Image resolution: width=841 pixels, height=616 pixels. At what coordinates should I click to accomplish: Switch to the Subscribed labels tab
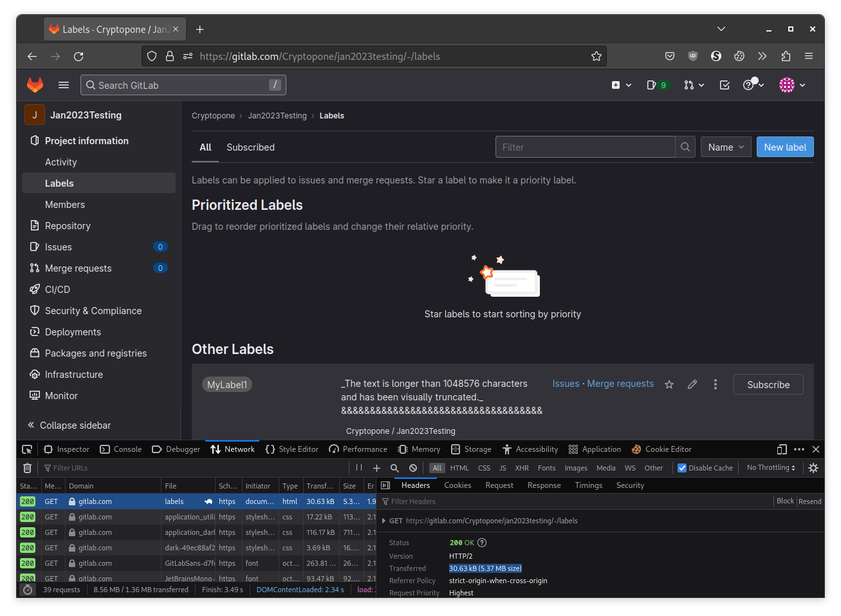pyautogui.click(x=250, y=147)
